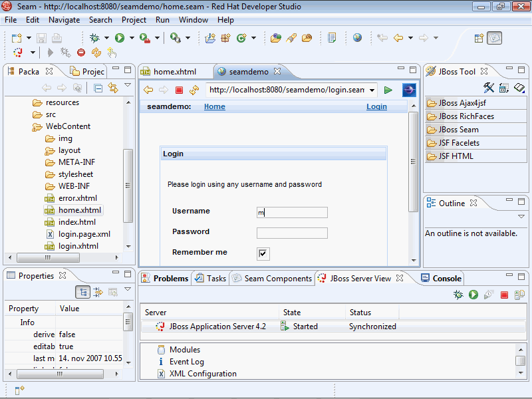Open the New wizard dropdown arrow
The width and height of the screenshot is (532, 399).
29,38
